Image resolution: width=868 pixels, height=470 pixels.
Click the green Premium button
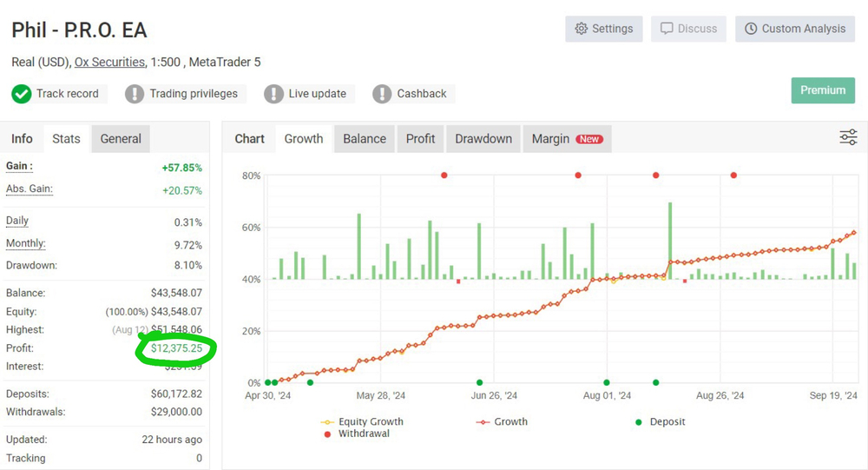click(823, 90)
